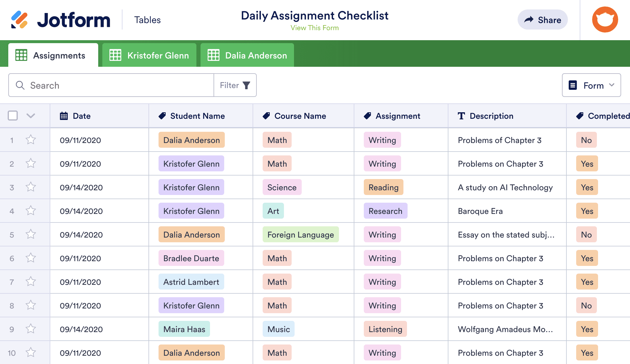
Task: Focus the Search input field
Action: pyautogui.click(x=118, y=85)
